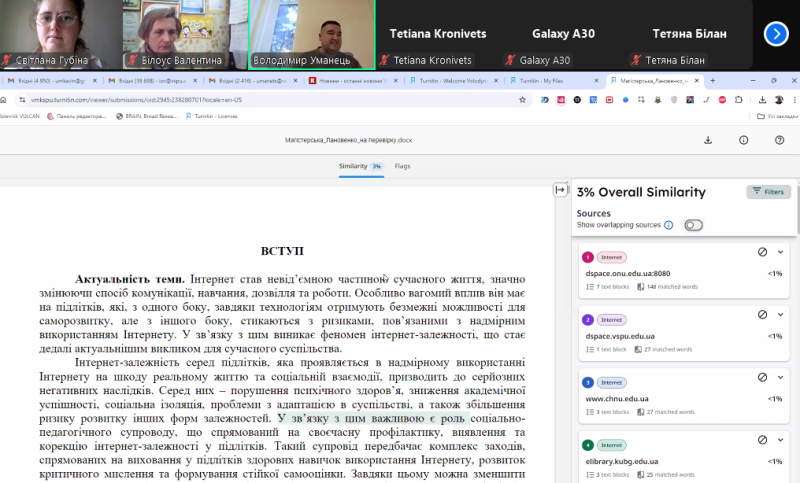Open dspace.vspu.edu.ua source link
800x483 pixels.
click(620, 336)
